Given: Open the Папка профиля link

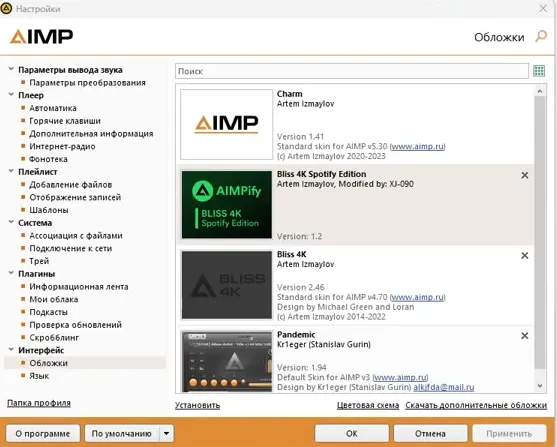Looking at the screenshot, I should [39, 403].
